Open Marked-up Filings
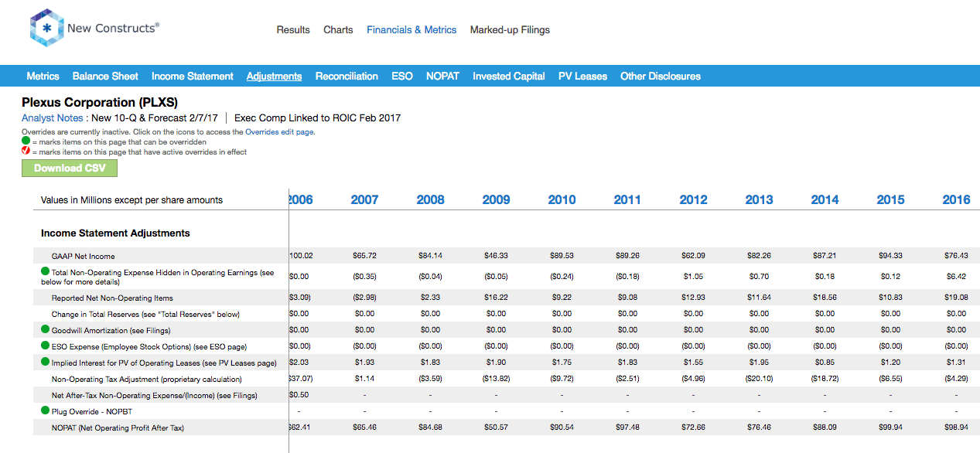This screenshot has width=980, height=453. [510, 30]
